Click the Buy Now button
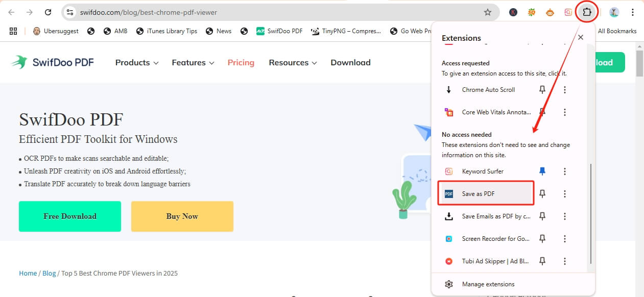The image size is (644, 297). click(182, 216)
